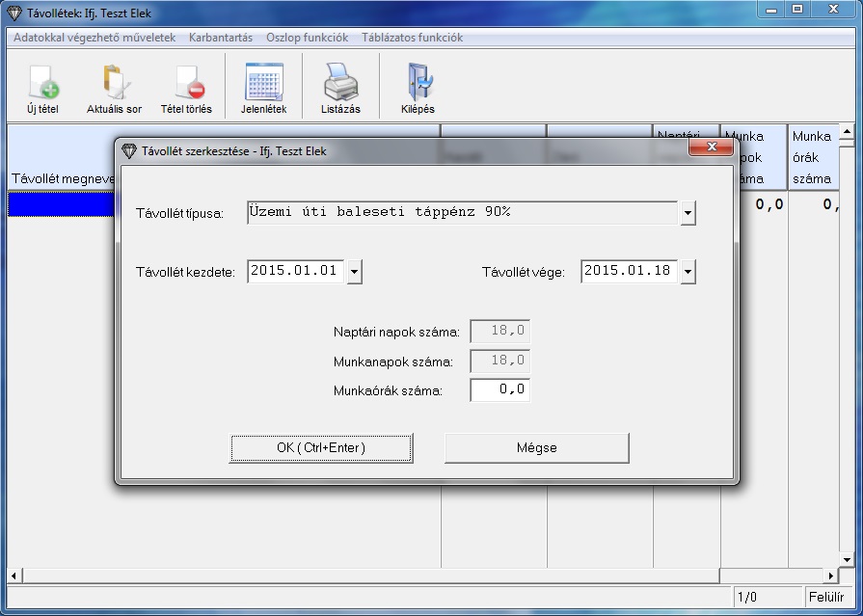Click the Kilépés exit door icon

(418, 83)
